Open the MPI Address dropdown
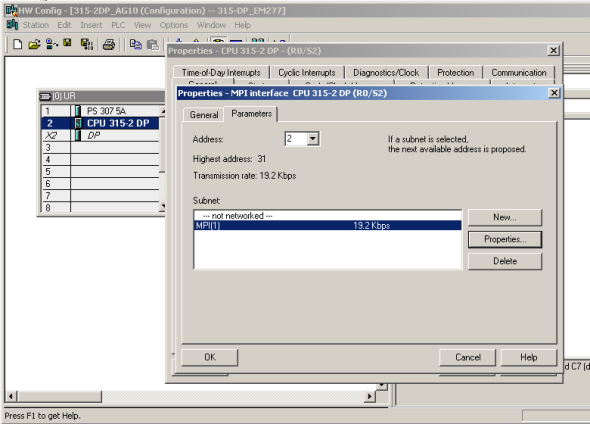The width and height of the screenshot is (590, 424). pos(312,139)
